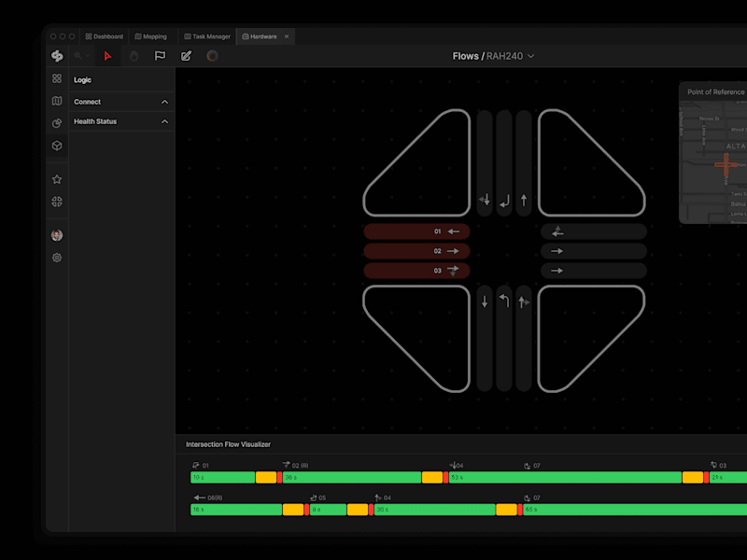Screen dimensions: 747x560
Task: Click the straight-up arrow in the north approach
Action: tap(524, 200)
